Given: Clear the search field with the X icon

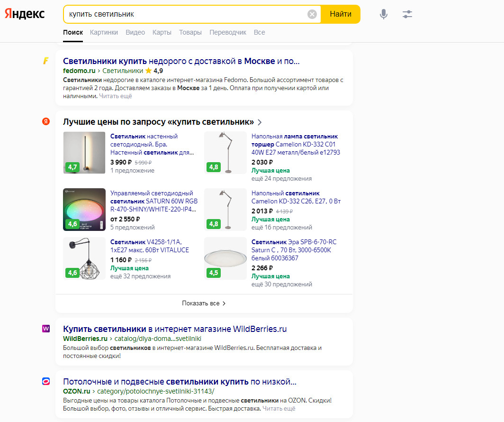Looking at the screenshot, I should point(312,14).
